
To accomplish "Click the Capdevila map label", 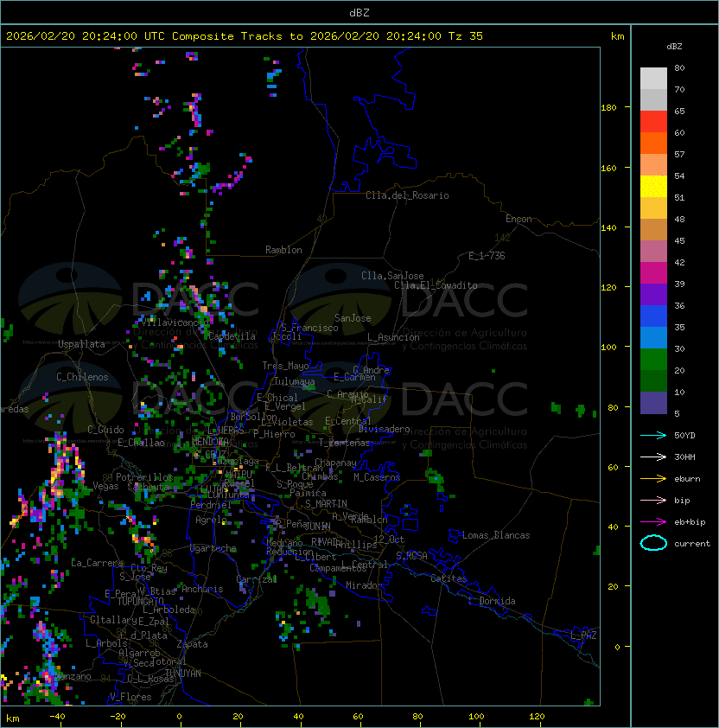I will [232, 336].
